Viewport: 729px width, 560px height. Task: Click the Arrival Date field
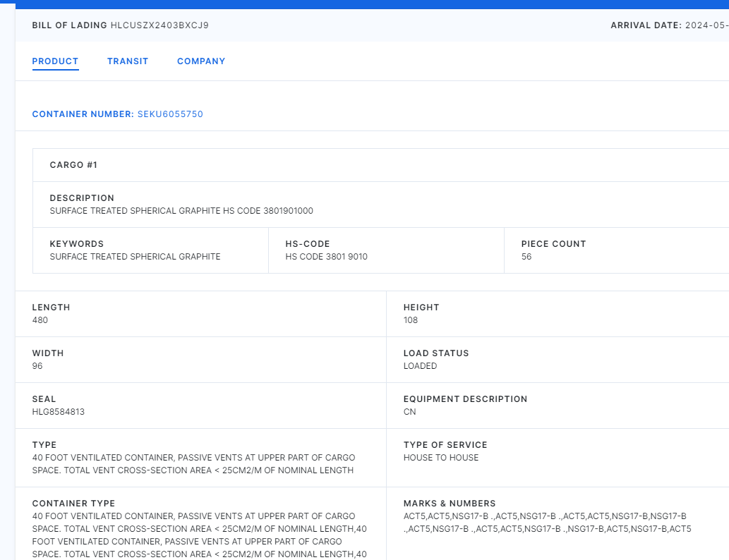pos(669,25)
